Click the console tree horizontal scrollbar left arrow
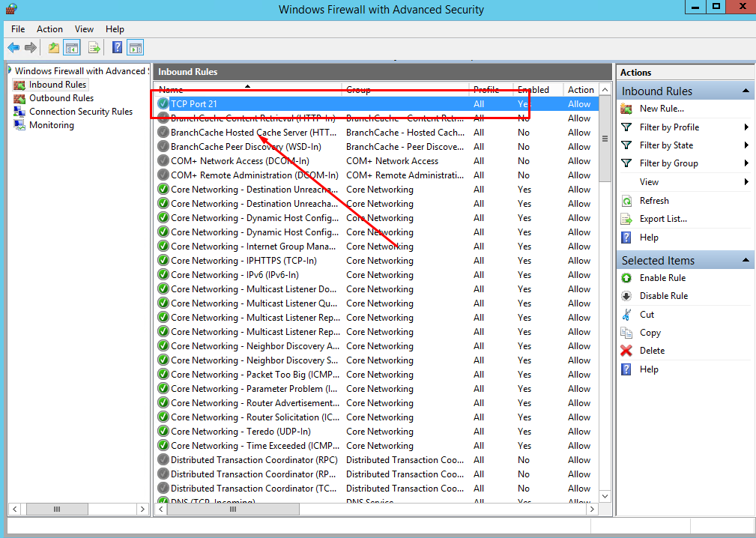756x538 pixels. 14,509
